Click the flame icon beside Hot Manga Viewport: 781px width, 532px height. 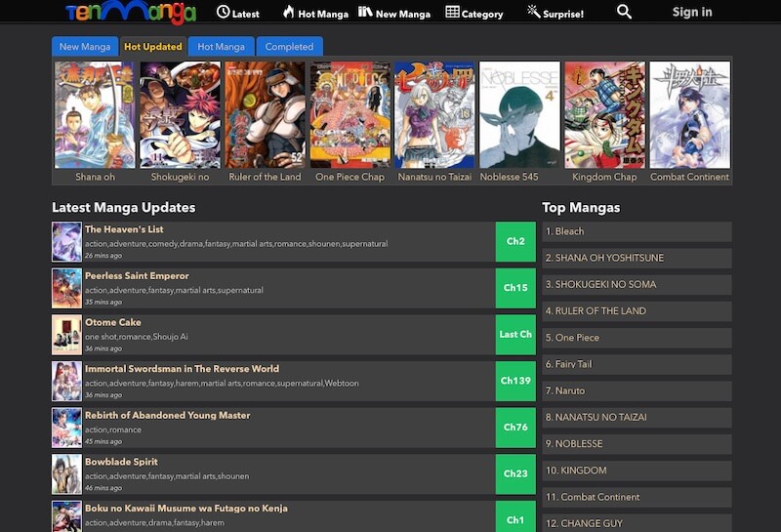288,12
